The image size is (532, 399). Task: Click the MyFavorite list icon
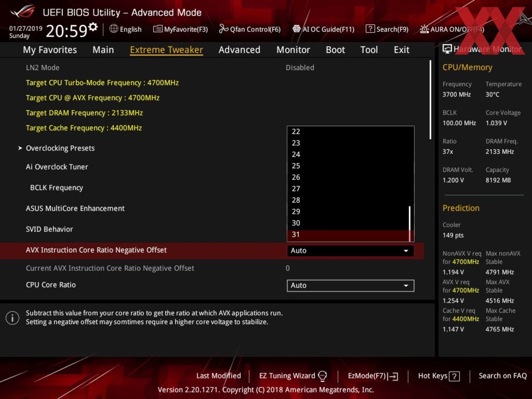point(158,29)
